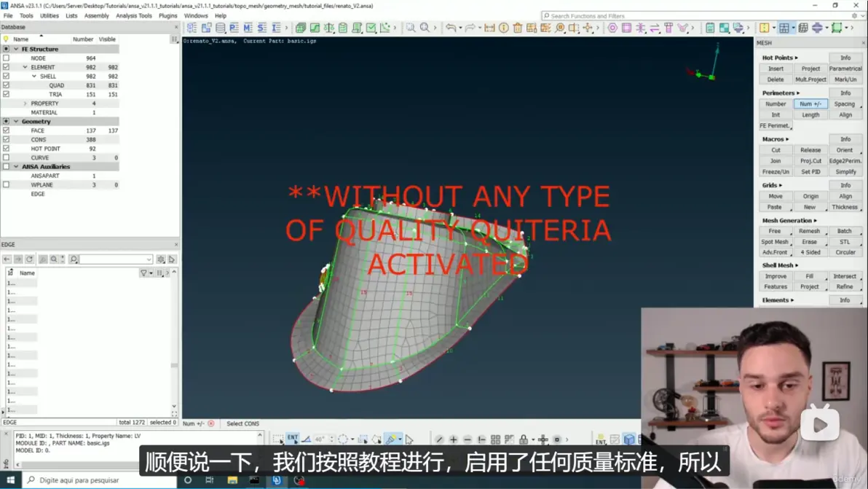Click the Freeze/Un macro button

click(776, 172)
